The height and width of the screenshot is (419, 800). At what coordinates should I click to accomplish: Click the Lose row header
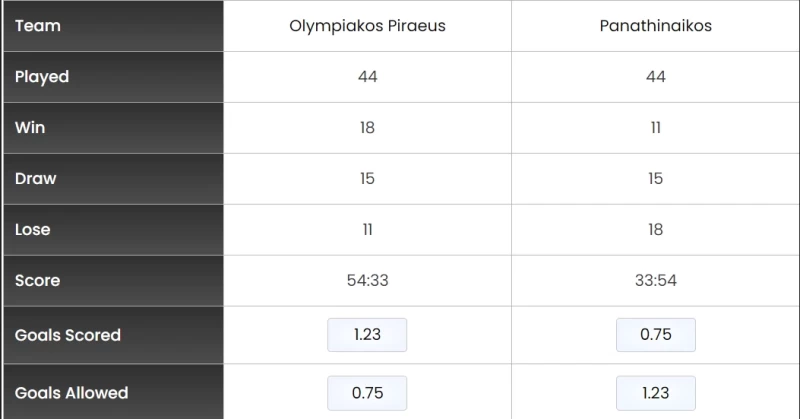tap(32, 230)
